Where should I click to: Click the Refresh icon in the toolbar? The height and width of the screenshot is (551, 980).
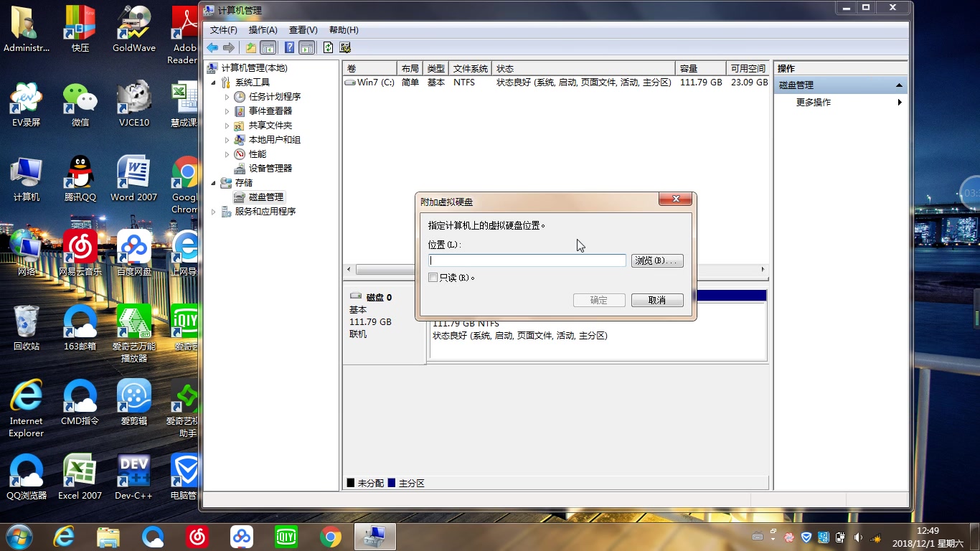(326, 47)
